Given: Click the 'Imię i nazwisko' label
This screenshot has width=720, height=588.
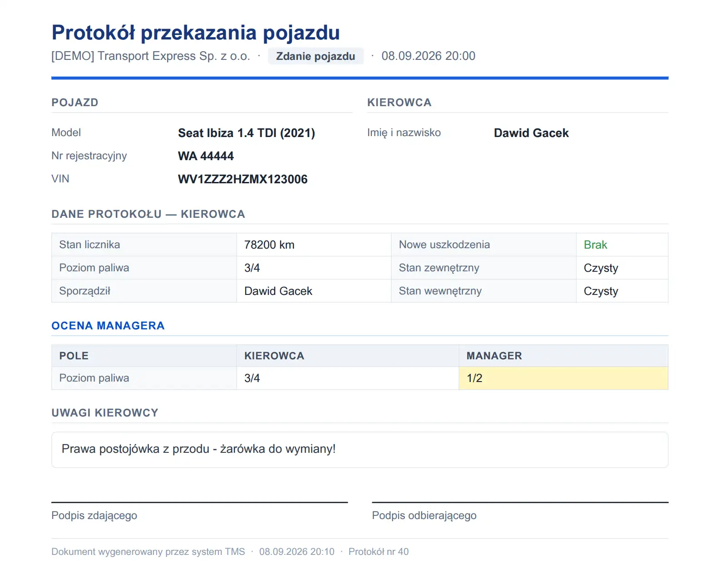Looking at the screenshot, I should 404,132.
